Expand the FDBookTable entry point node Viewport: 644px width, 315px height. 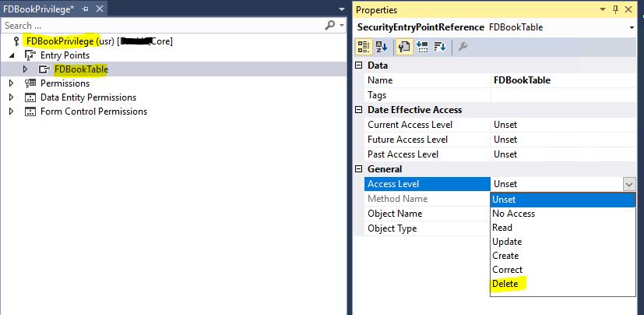26,69
